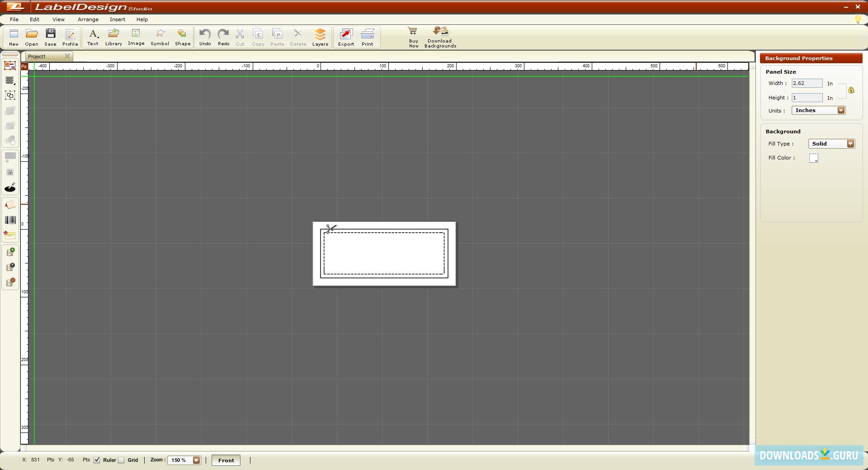Delete the selected object

click(x=298, y=37)
